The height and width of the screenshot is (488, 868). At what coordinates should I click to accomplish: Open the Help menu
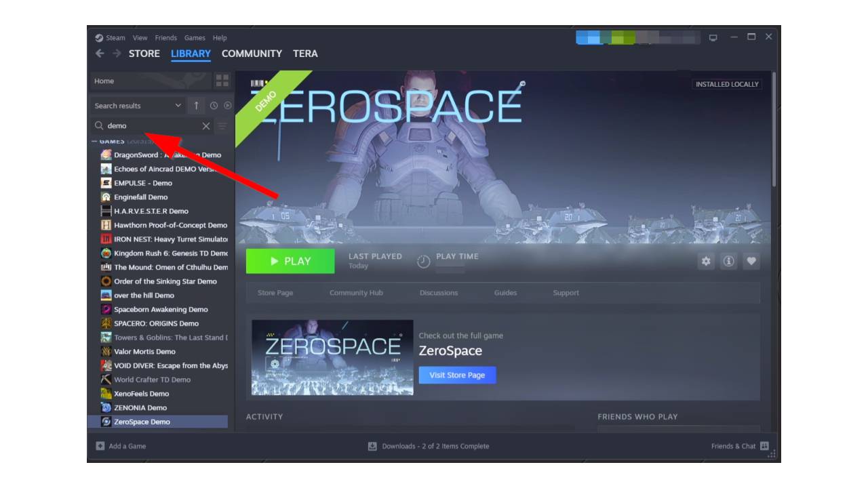point(220,38)
